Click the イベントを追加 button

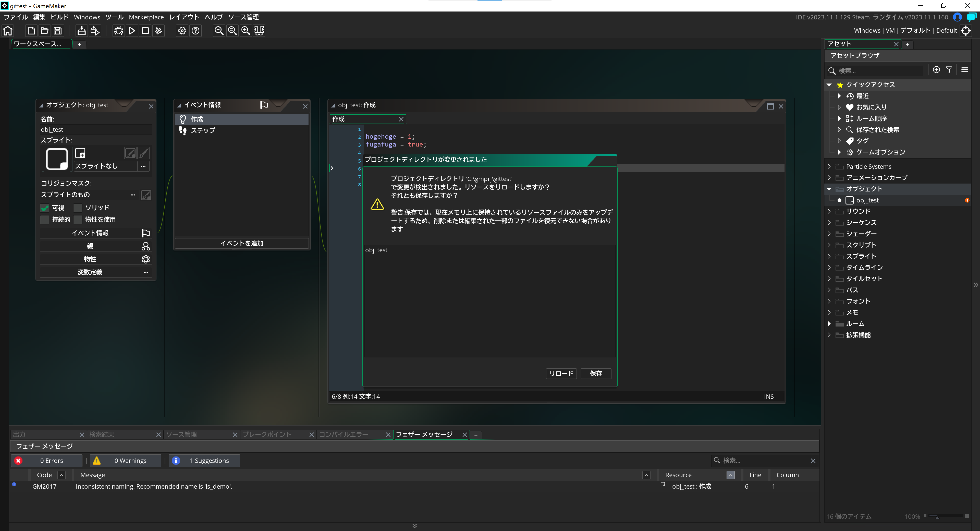pyautogui.click(x=242, y=243)
